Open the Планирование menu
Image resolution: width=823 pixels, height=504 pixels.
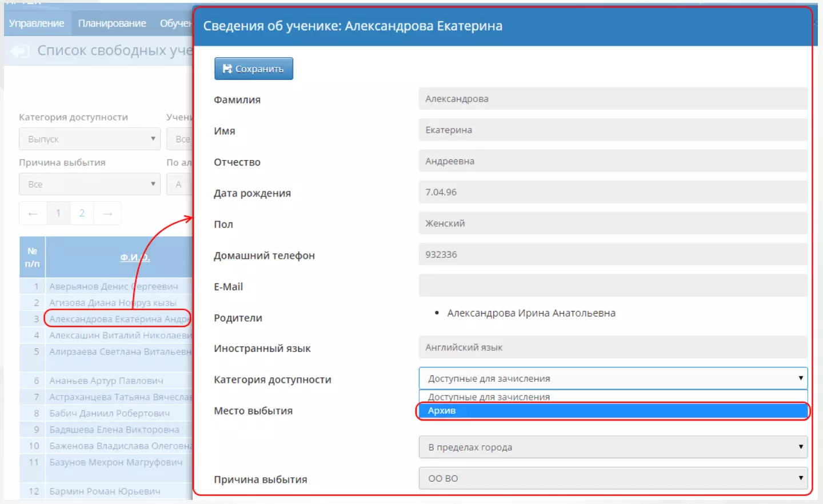(x=112, y=23)
